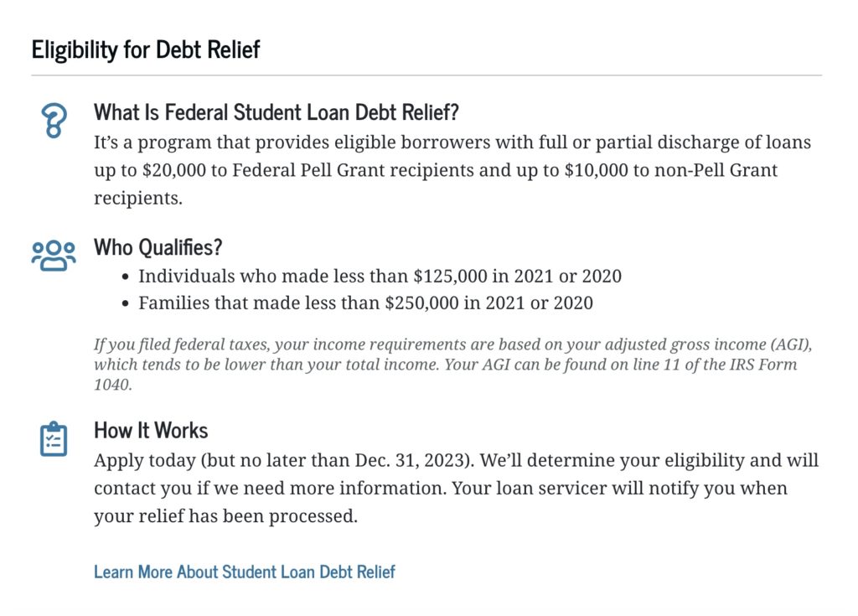858x616 pixels.
Task: Click the divider line under the title
Action: pos(426,75)
